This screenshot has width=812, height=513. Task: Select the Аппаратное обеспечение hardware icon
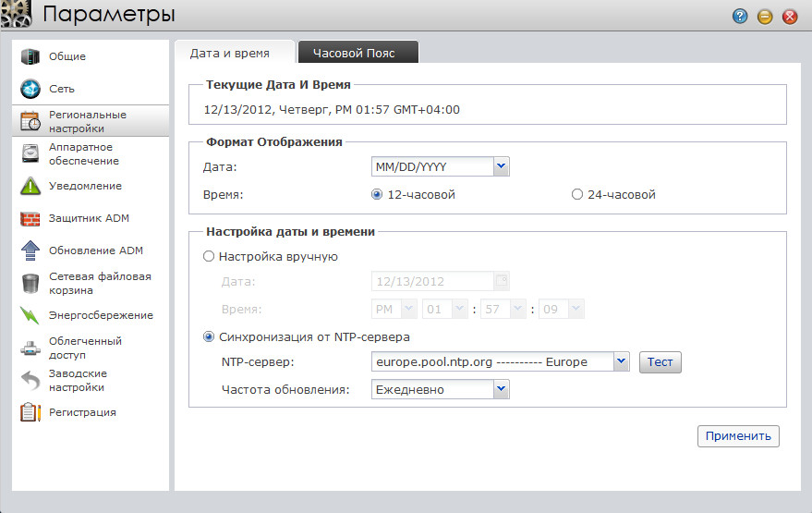[x=30, y=154]
